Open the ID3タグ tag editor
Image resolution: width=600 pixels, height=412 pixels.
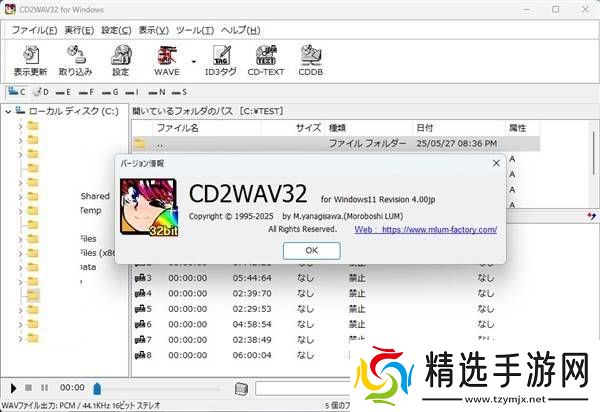point(220,56)
